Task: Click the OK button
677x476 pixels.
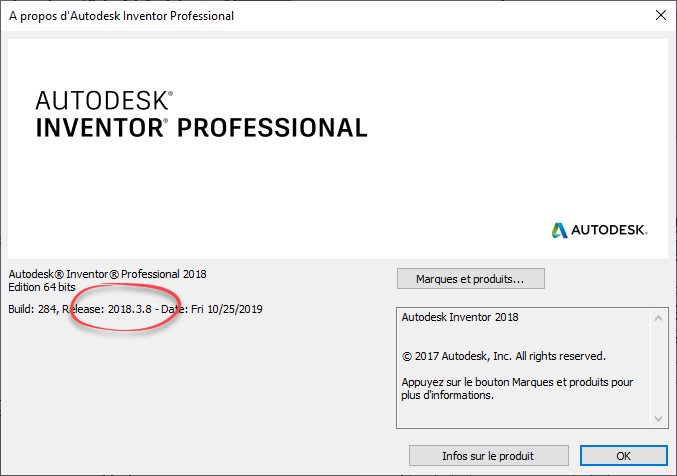Action: 623,456
